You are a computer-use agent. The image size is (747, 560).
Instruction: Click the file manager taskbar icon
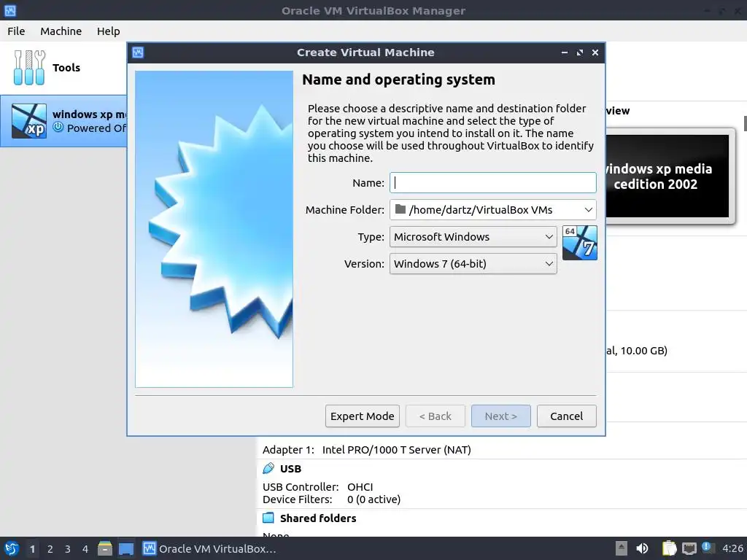click(105, 548)
